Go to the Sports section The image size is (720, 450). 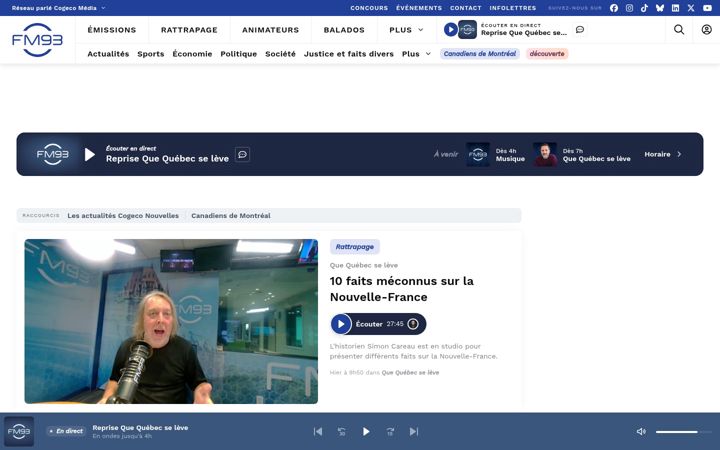[x=151, y=54]
